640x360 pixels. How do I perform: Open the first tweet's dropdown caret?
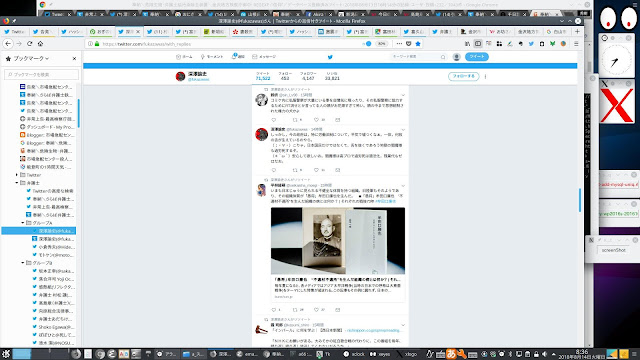403,95
